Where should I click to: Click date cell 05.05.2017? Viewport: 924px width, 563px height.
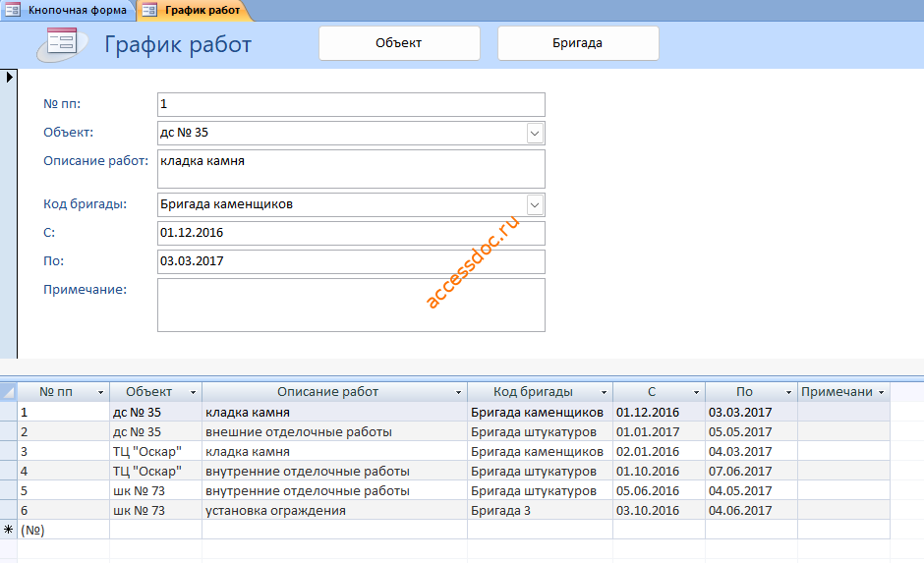pyautogui.click(x=751, y=431)
